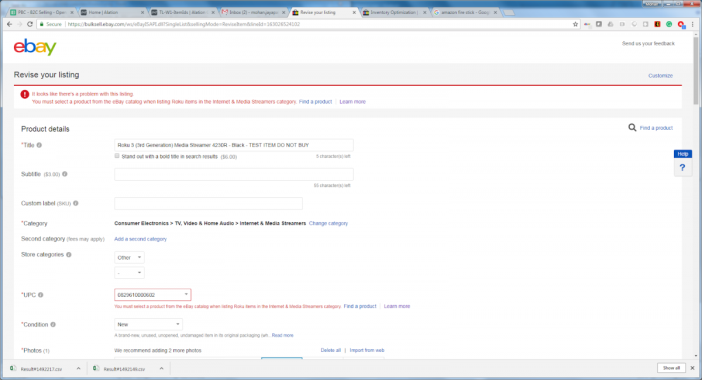
Task: Open second store category dropdown
Action: click(129, 273)
